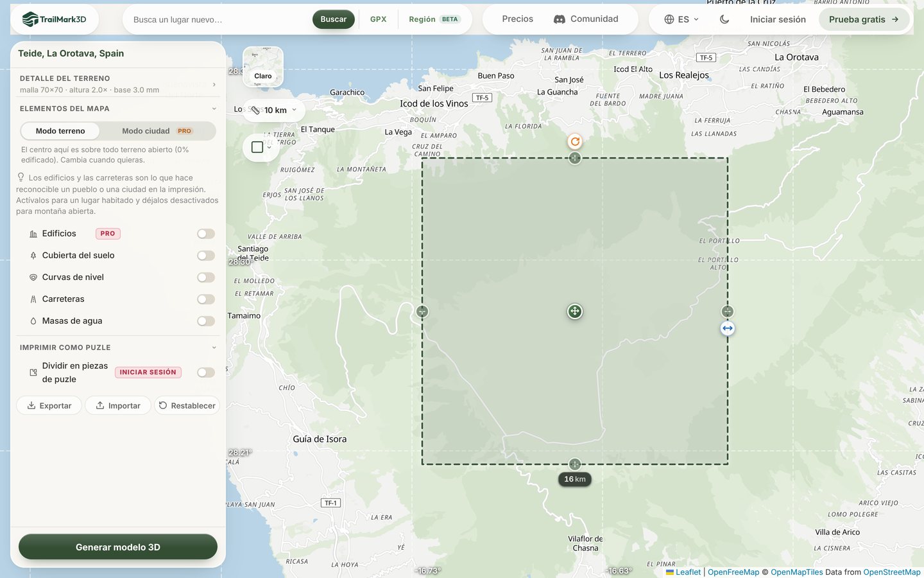
Task: Click the Curvas de nivel icon
Action: pyautogui.click(x=33, y=277)
